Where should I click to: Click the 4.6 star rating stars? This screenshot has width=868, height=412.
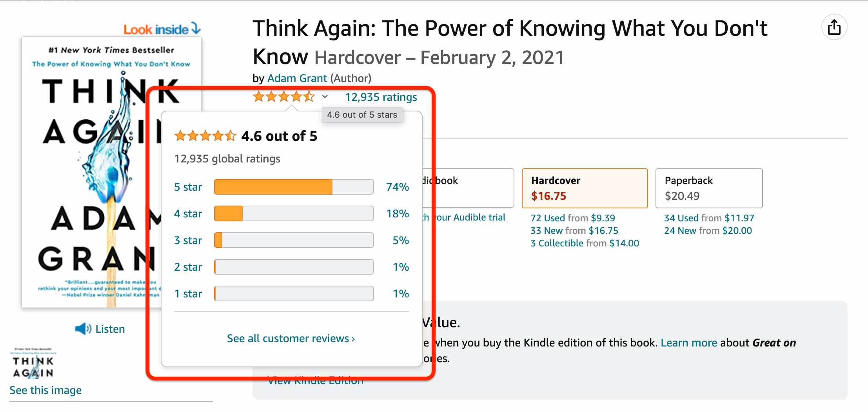point(283,96)
